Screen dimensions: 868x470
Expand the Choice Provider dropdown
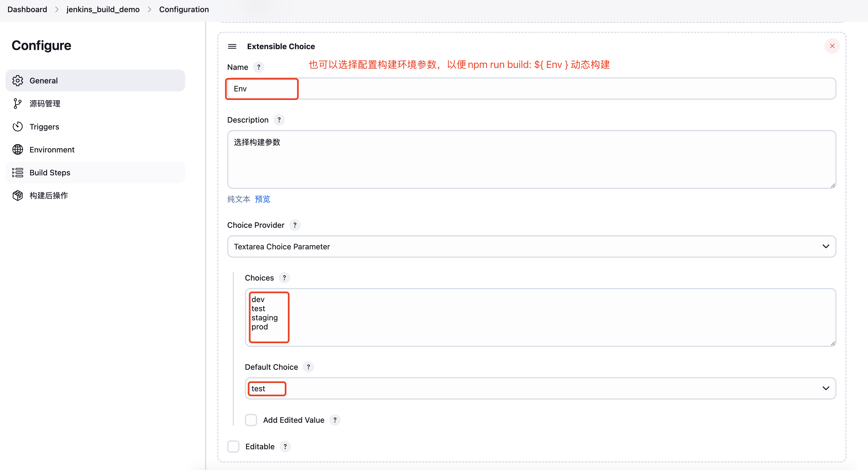531,246
